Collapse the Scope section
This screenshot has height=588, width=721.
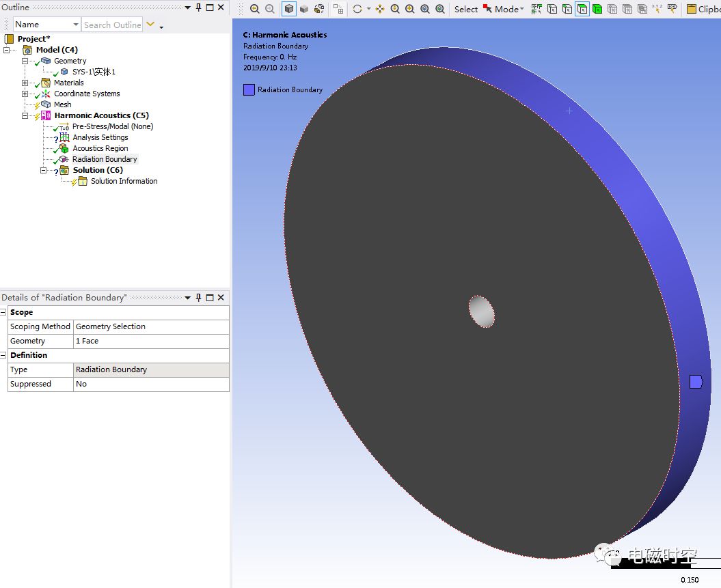pyautogui.click(x=3, y=312)
